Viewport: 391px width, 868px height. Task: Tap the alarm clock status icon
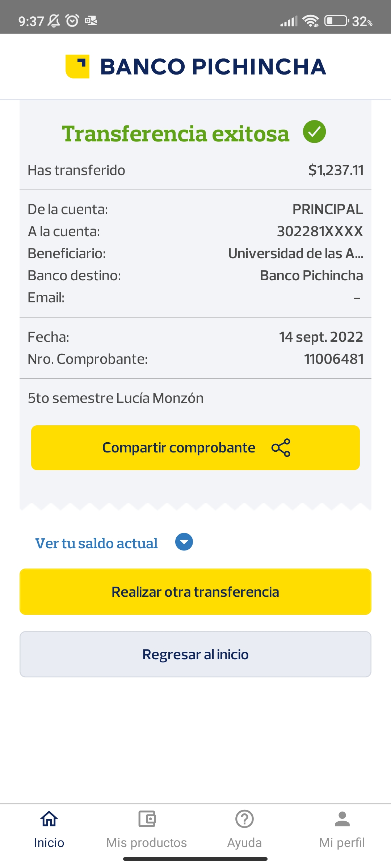[72, 21]
